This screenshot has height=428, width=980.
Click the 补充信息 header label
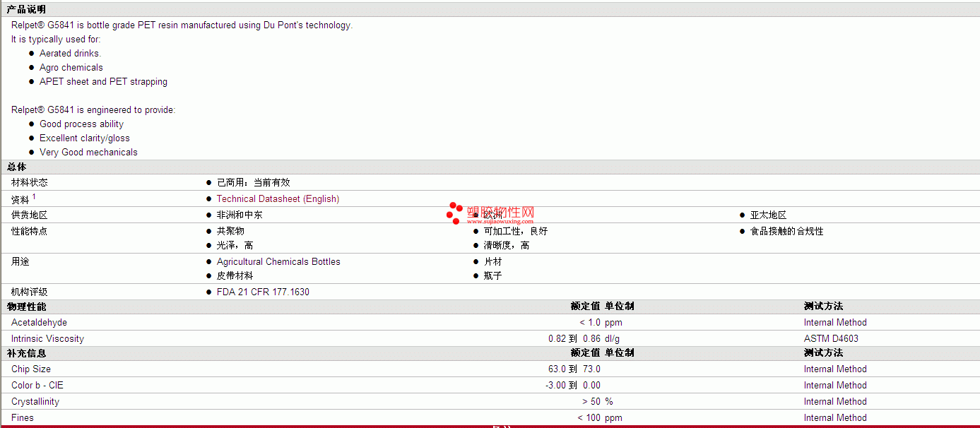click(27, 353)
